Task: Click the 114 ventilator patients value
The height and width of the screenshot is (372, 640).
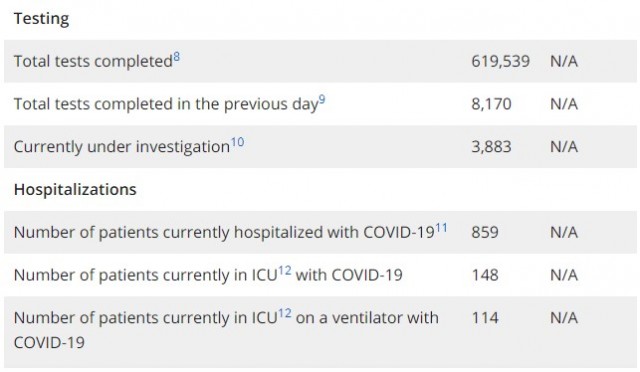Action: click(x=485, y=318)
